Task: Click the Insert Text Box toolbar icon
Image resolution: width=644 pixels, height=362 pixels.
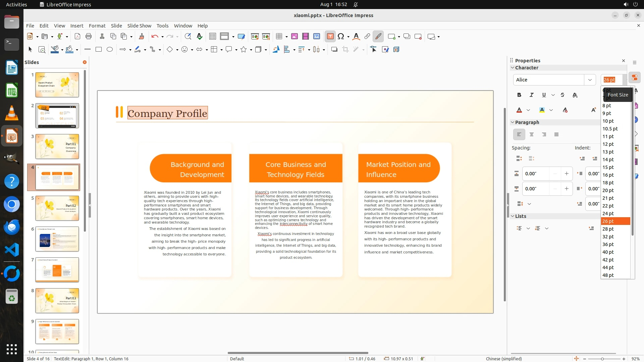Action: coord(330,37)
